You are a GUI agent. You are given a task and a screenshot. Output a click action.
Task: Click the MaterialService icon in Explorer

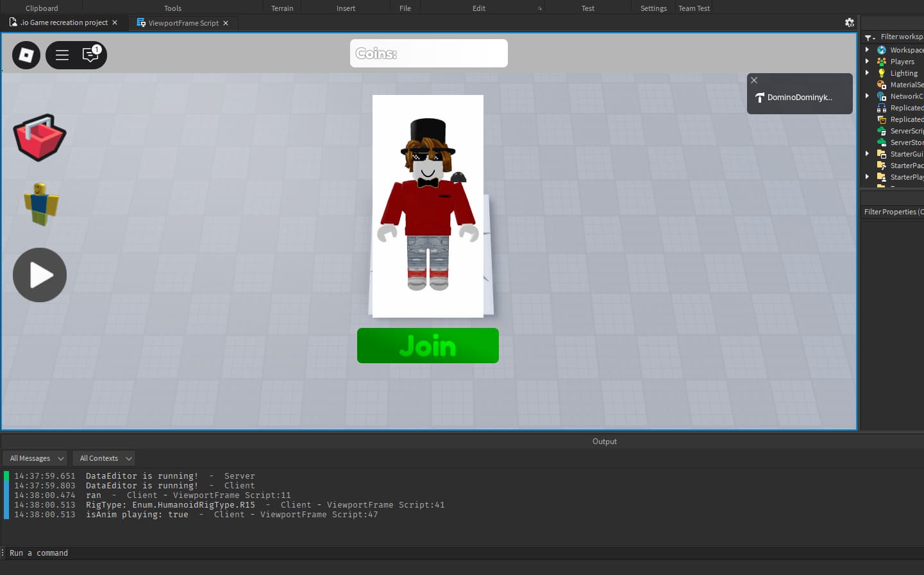(x=881, y=84)
